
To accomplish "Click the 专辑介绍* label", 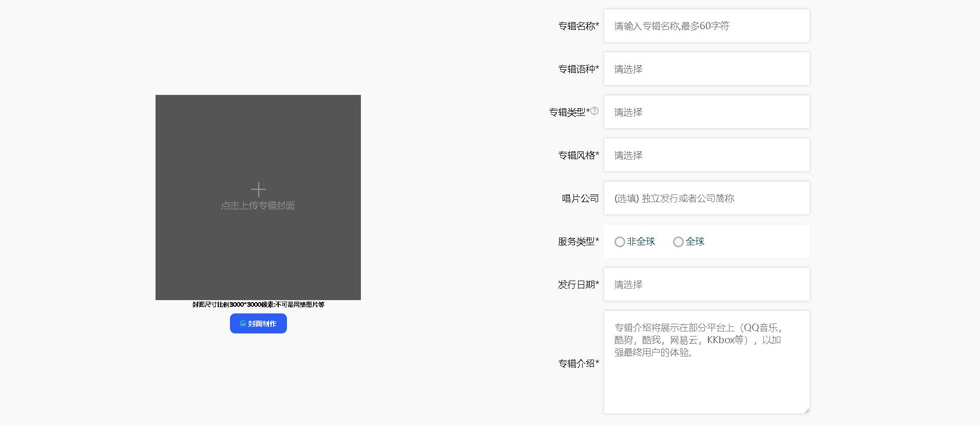I will point(579,363).
